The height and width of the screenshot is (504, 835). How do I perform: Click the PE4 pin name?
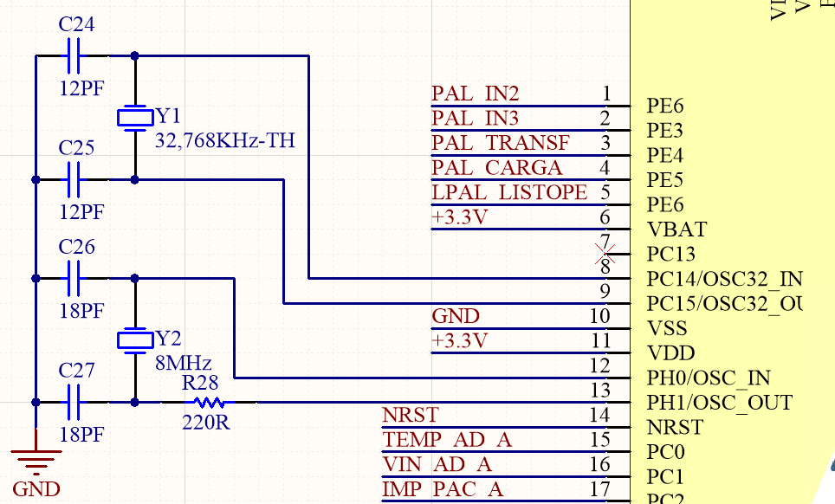665,156
